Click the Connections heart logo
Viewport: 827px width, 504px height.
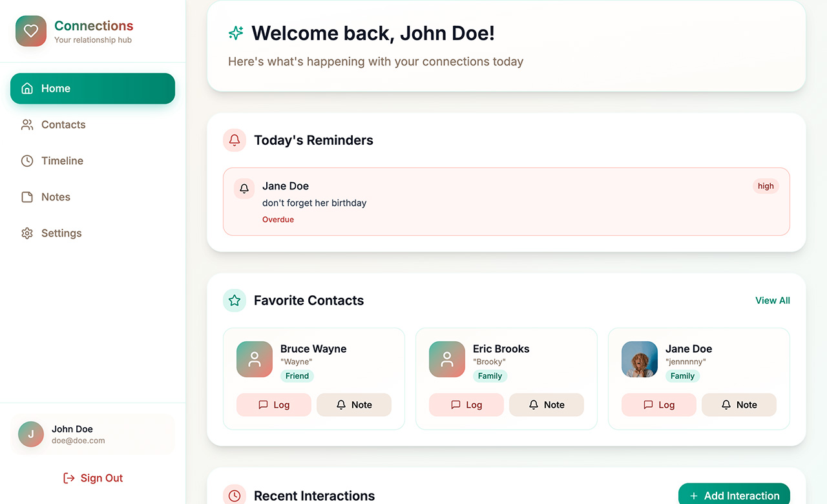click(x=30, y=30)
